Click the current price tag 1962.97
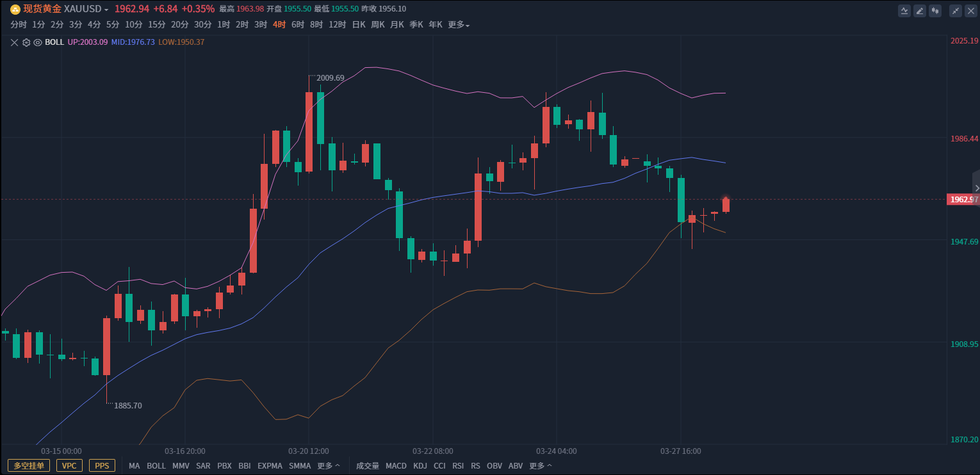This screenshot has width=980, height=475. pos(963,199)
